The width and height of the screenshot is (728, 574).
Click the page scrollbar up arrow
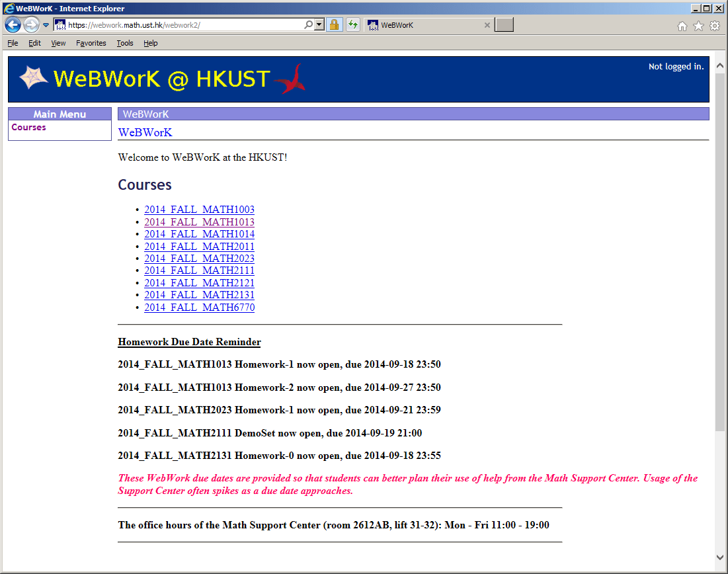point(719,66)
